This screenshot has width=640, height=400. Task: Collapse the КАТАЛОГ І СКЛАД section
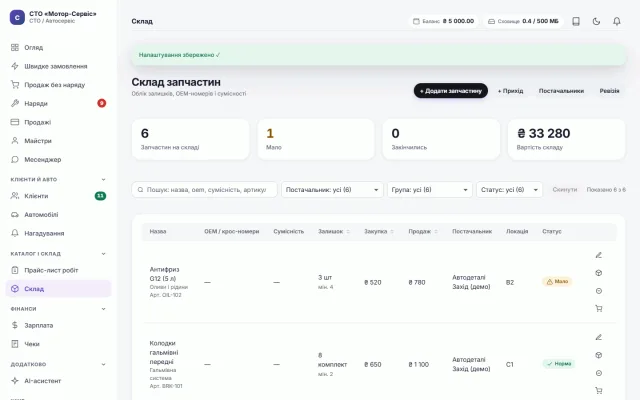tap(103, 253)
